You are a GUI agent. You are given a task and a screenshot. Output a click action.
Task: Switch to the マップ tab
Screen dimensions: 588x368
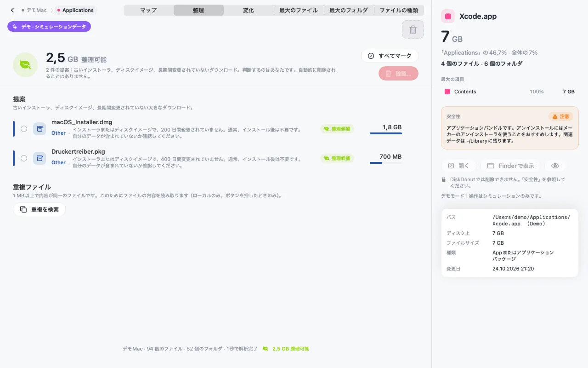coord(148,10)
